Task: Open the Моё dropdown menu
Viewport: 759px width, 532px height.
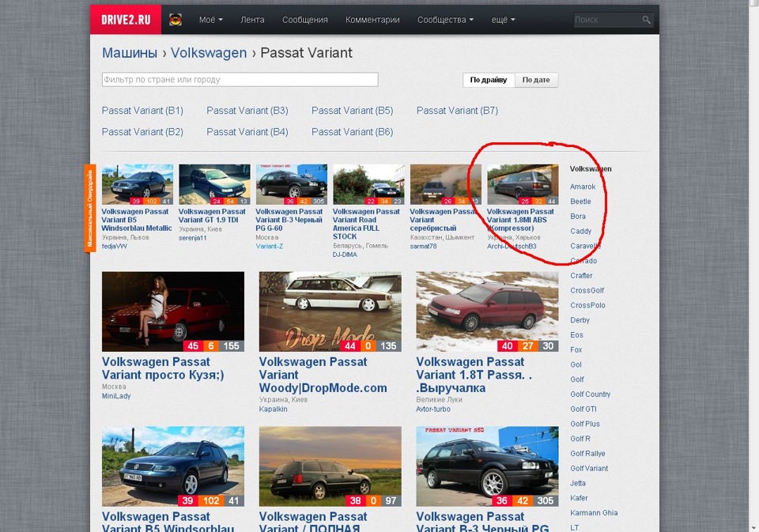Action: coord(210,20)
